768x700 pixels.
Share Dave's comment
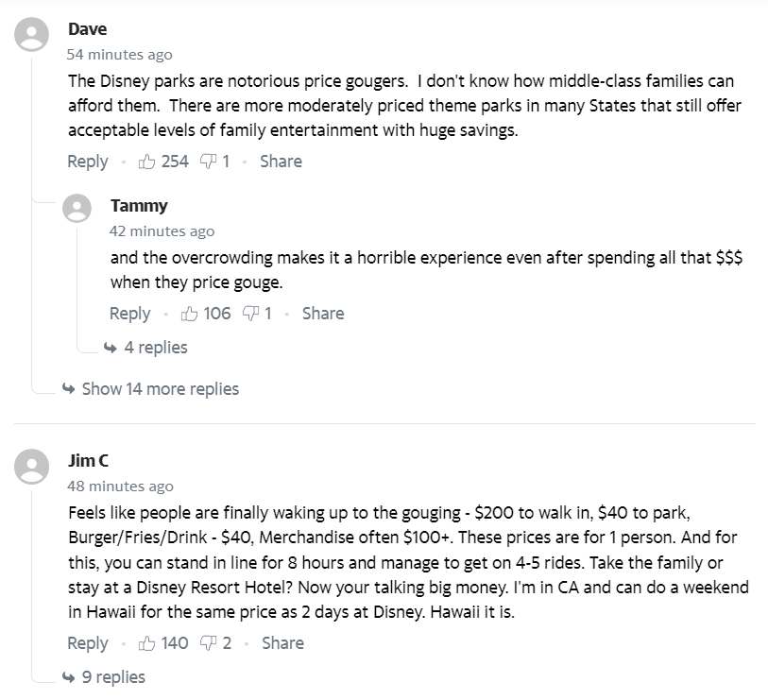tap(281, 162)
